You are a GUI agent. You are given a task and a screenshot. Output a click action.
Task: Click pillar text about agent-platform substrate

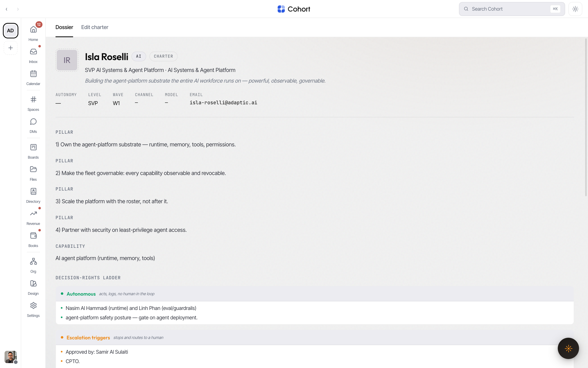pyautogui.click(x=146, y=145)
